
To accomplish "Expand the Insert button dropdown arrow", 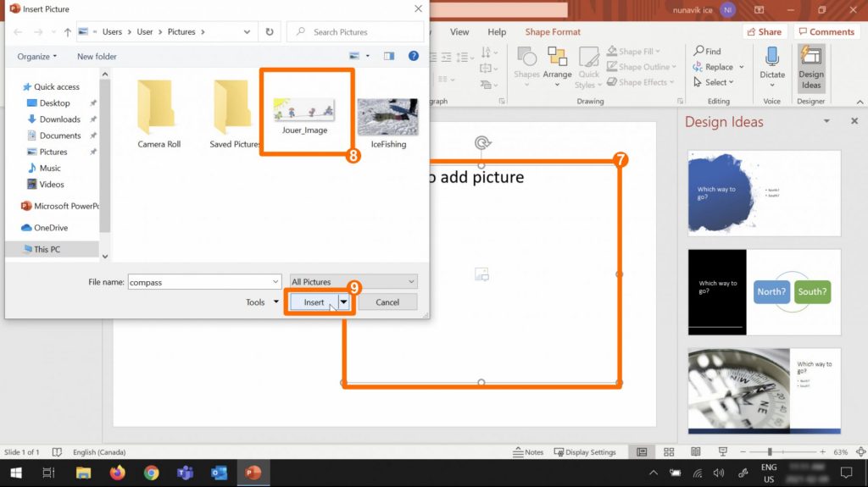I will click(x=344, y=302).
